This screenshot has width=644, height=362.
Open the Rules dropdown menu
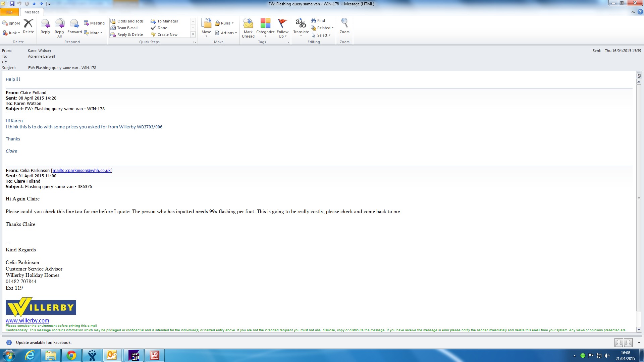click(x=224, y=23)
